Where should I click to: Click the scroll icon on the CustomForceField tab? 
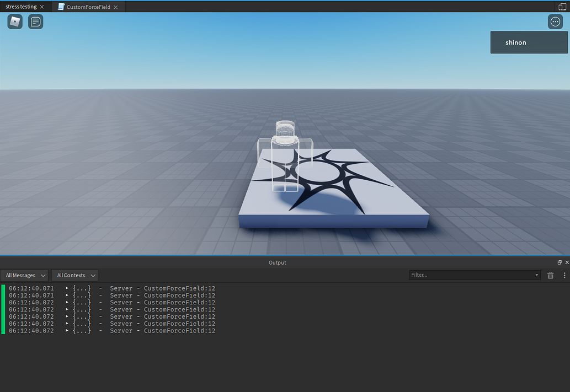(x=61, y=7)
